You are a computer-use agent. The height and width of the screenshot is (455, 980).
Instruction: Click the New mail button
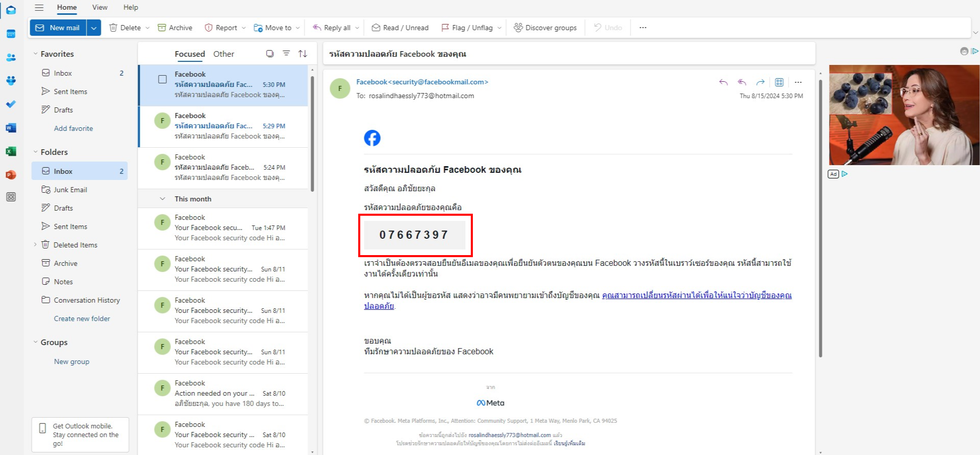[58, 28]
